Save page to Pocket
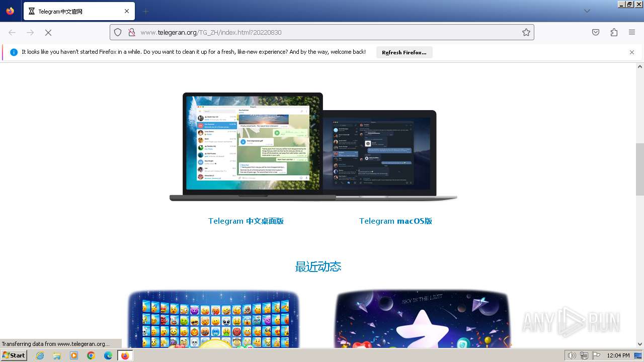This screenshot has height=362, width=644. click(x=596, y=32)
